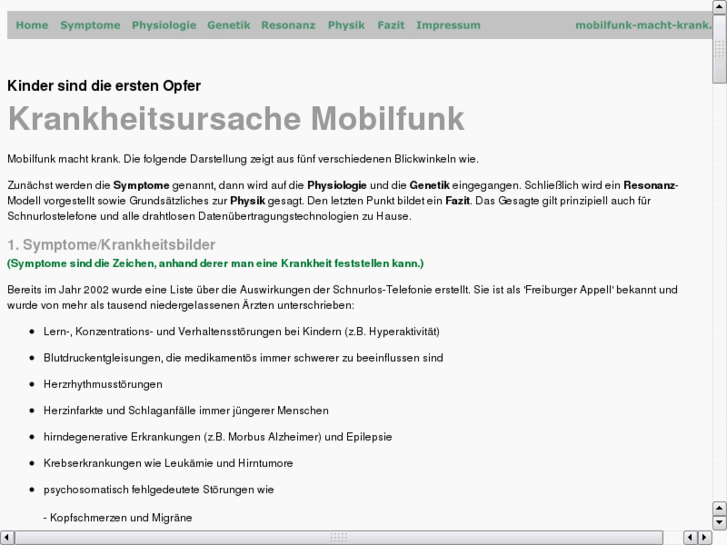Click the paragraph starting 'Bereits im Jahr 2002'

point(343,297)
